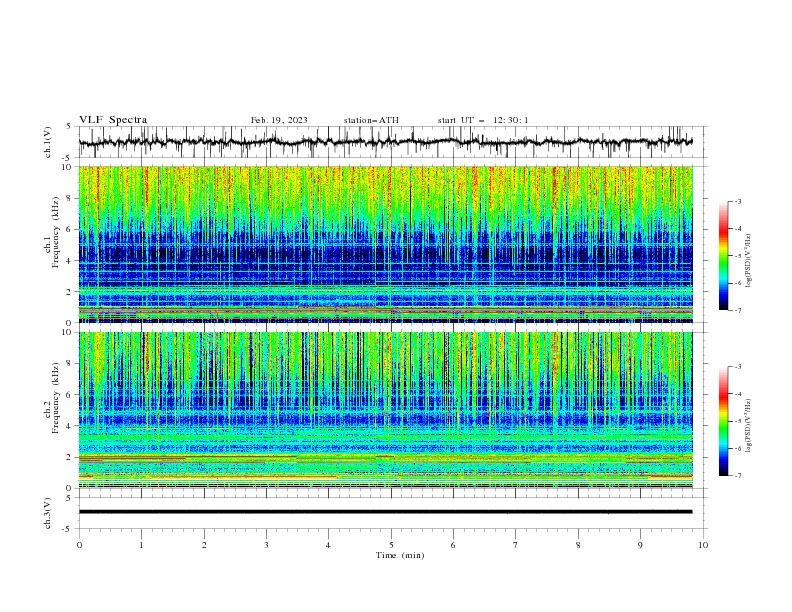Click the lower PSD color scale bar
Image resolution: width=792 pixels, height=612 pixels.
click(724, 421)
